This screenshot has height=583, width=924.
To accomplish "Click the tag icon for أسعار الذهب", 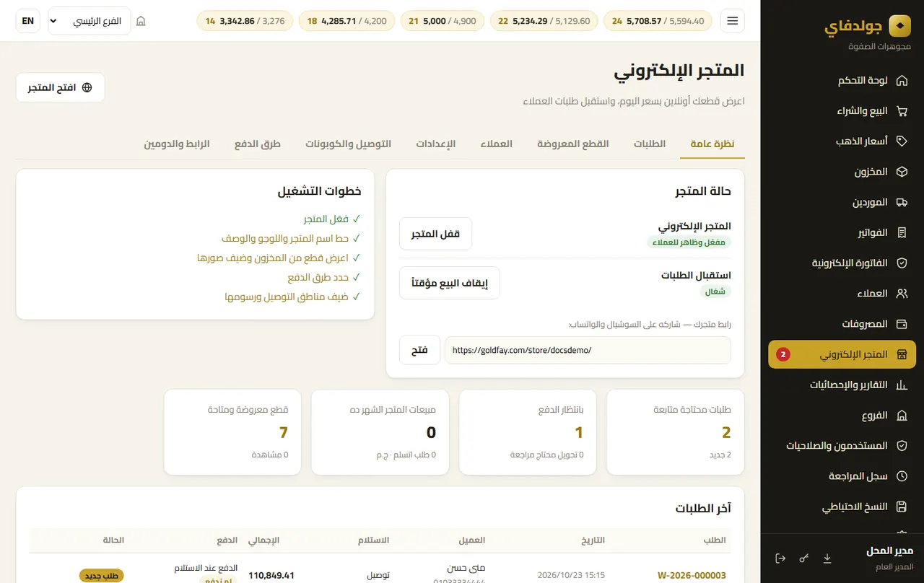I will click(902, 141).
